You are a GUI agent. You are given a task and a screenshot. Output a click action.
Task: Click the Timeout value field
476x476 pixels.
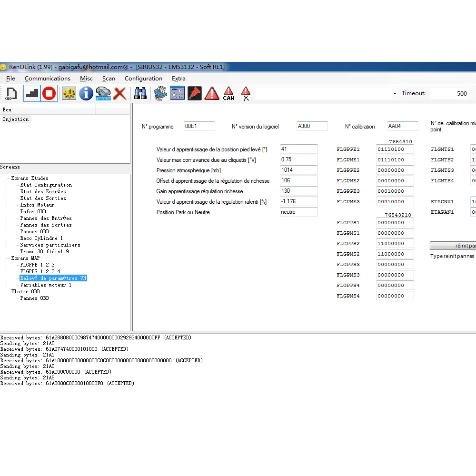click(450, 94)
